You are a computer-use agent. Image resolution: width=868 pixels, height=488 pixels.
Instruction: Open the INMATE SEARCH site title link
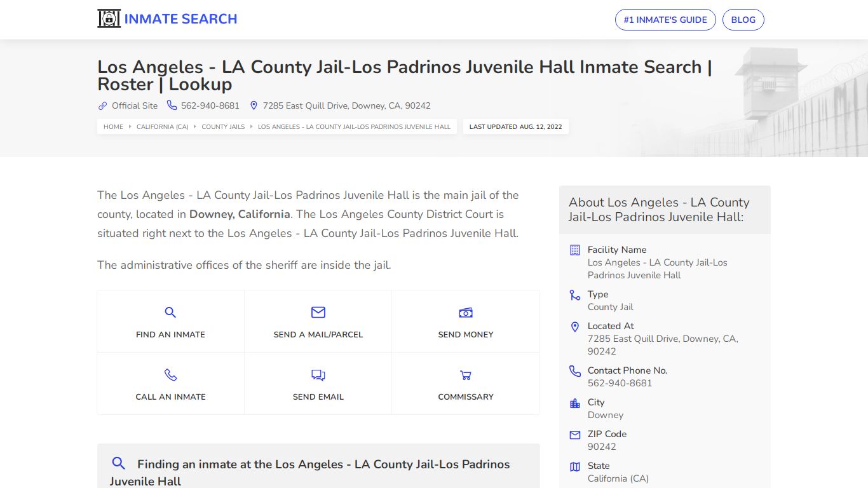[x=180, y=19]
